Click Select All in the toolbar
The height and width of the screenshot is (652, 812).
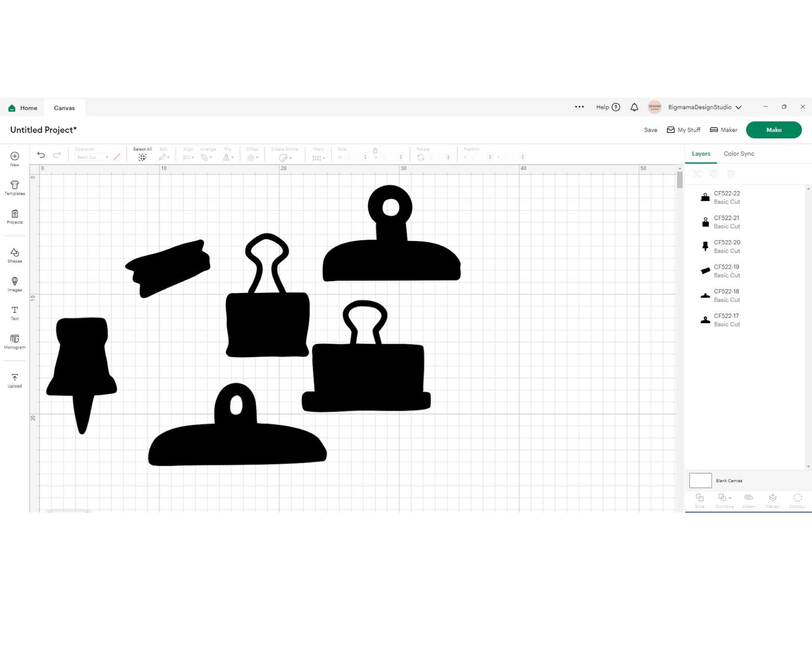(142, 154)
